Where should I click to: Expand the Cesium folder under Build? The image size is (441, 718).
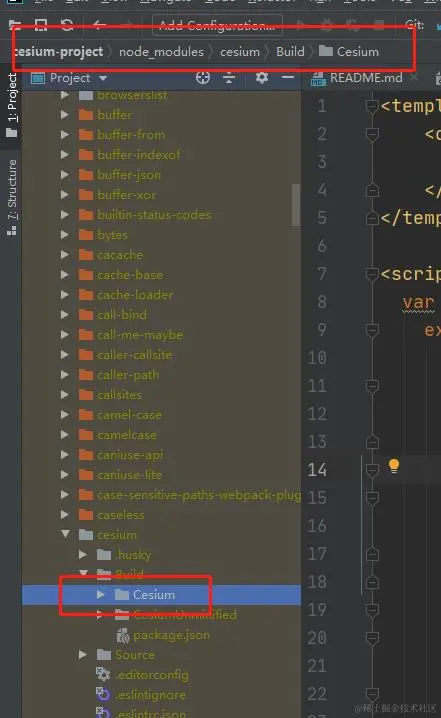(x=101, y=594)
